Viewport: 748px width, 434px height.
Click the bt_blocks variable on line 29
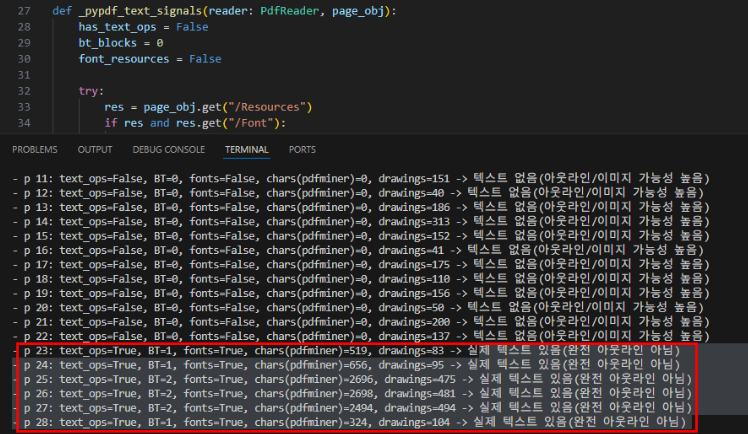coord(108,43)
